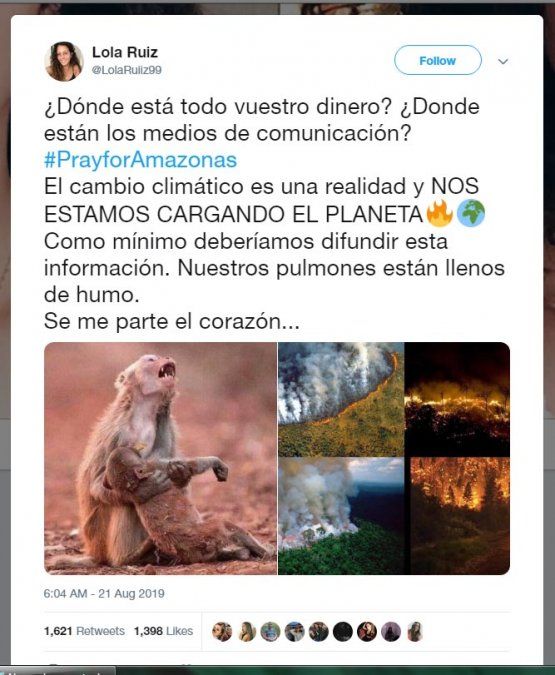Click the fourth liker avatar icon
The image size is (555, 675).
(x=295, y=632)
